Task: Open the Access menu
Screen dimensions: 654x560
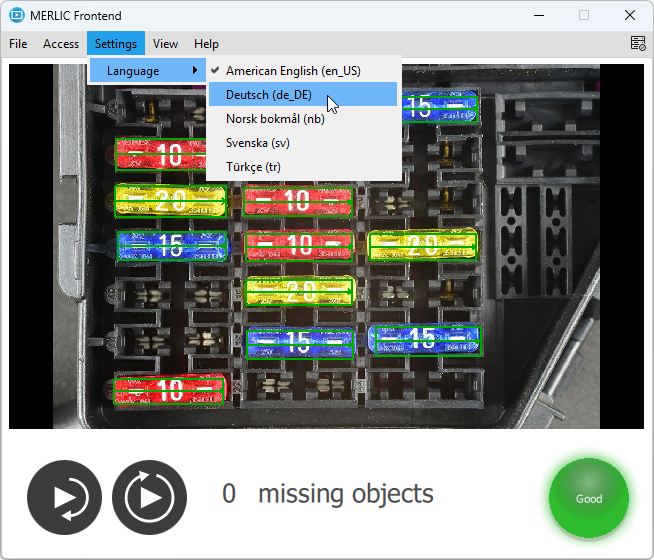Action: pos(61,44)
